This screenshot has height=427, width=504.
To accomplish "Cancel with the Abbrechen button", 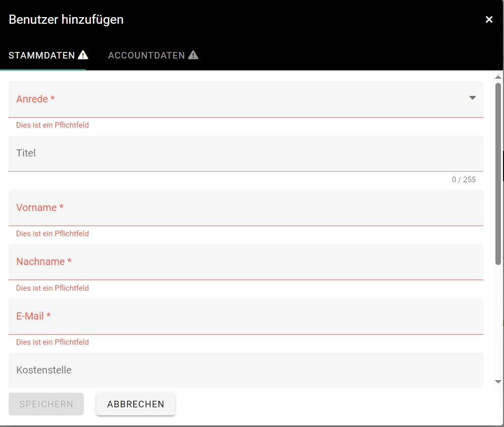I will [136, 404].
